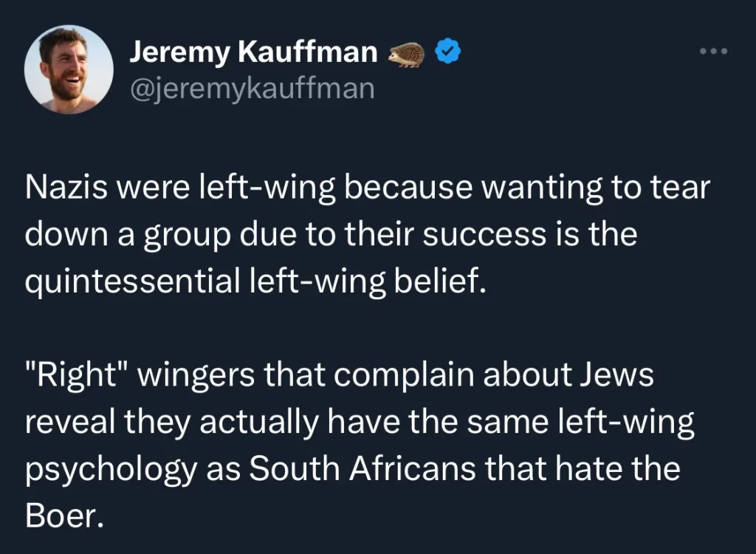756x554 pixels.
Task: Open the three-dot more options menu
Action: [x=714, y=51]
